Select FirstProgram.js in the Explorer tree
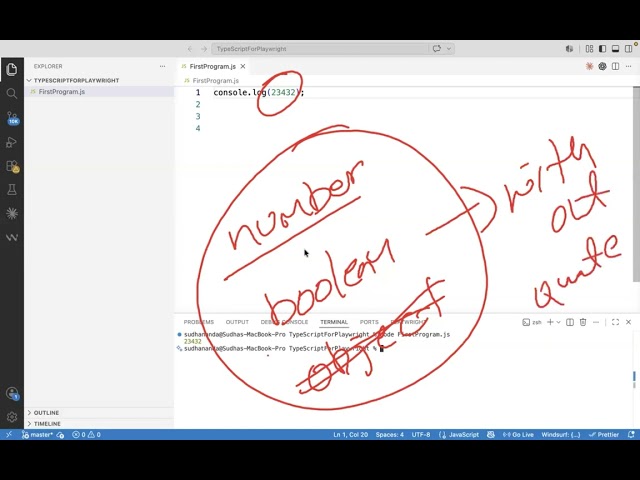 point(99,92)
